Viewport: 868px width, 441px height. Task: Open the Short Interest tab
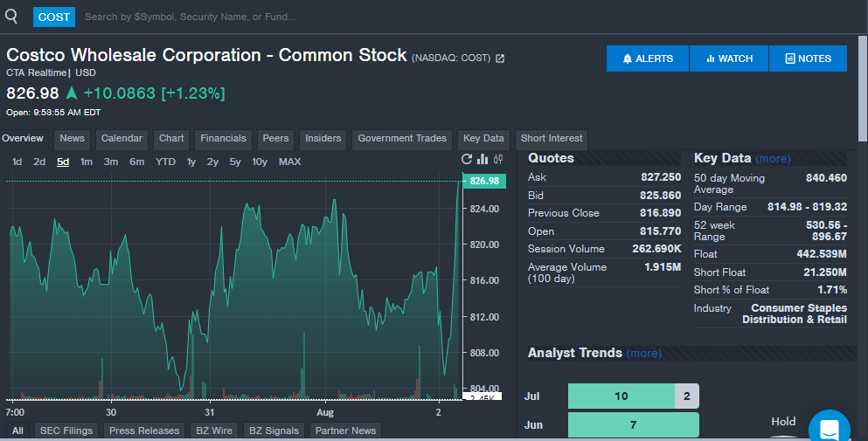(x=552, y=139)
